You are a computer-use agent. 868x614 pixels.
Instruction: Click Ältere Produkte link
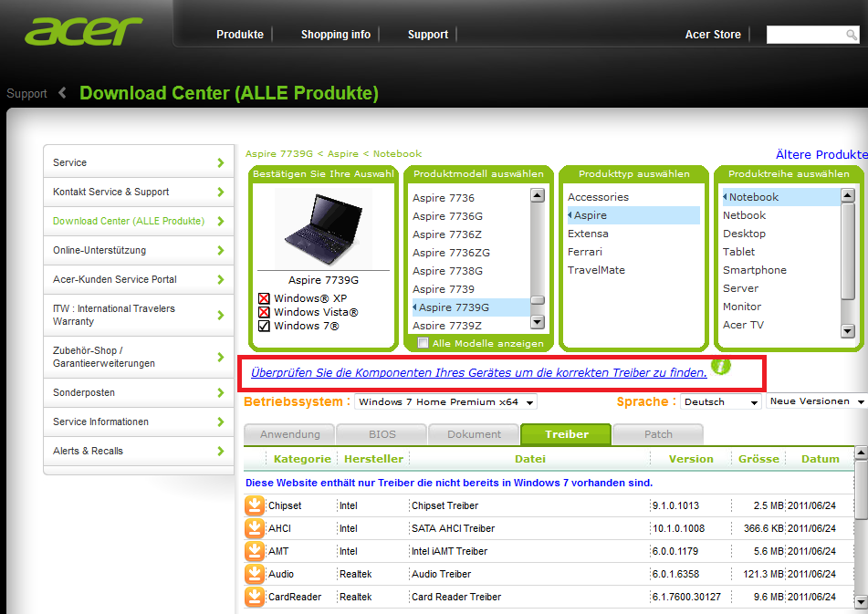pos(821,154)
